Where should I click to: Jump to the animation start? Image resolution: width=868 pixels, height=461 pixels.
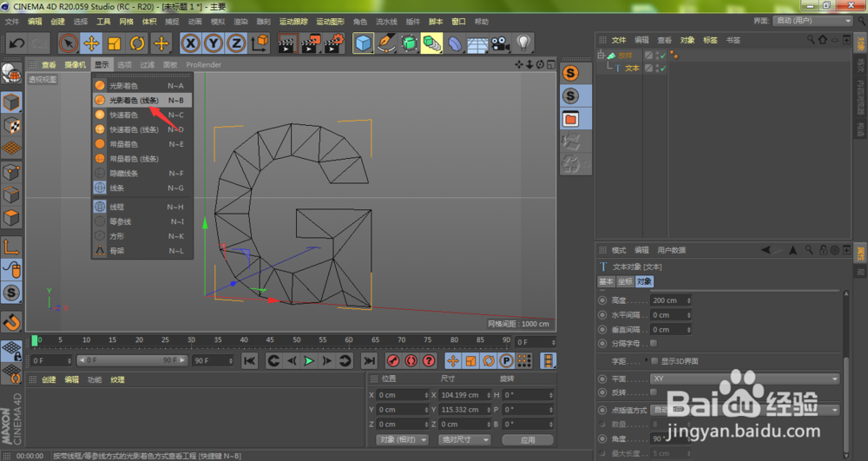point(250,361)
